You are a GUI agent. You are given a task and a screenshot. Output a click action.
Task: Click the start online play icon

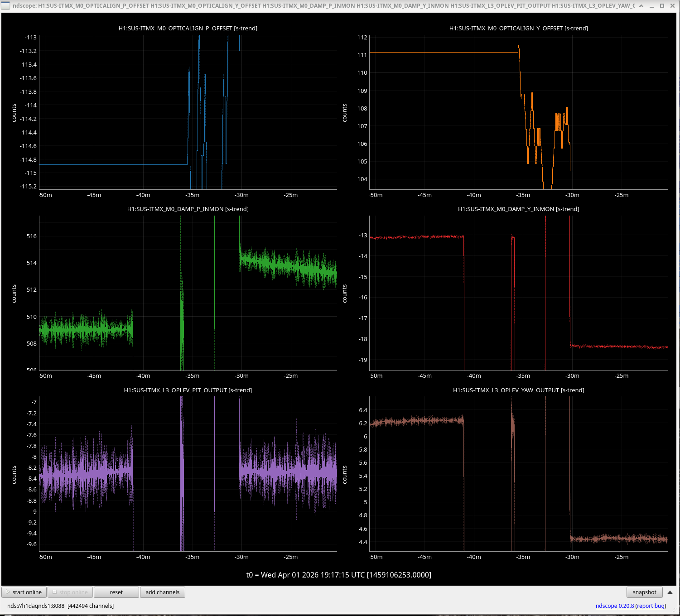[8, 592]
